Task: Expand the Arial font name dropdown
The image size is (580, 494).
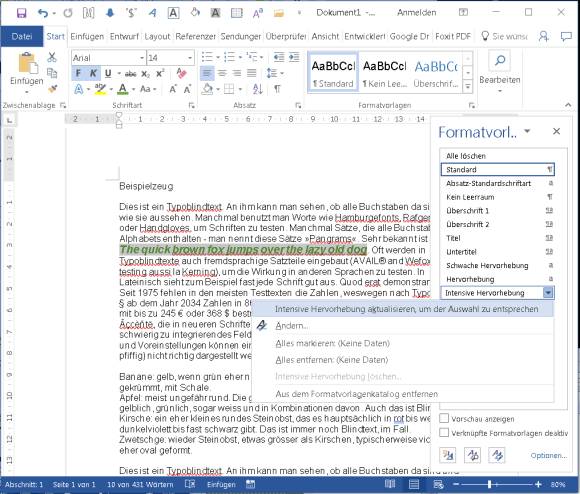Action: click(x=141, y=58)
